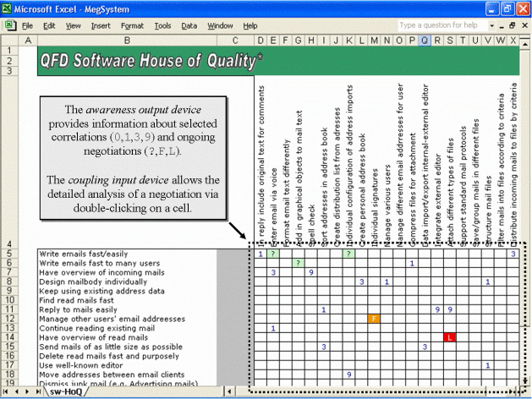Image resolution: width=532 pixels, height=399 pixels.
Task: Click the '1' cell in row 17
Action: point(487,365)
